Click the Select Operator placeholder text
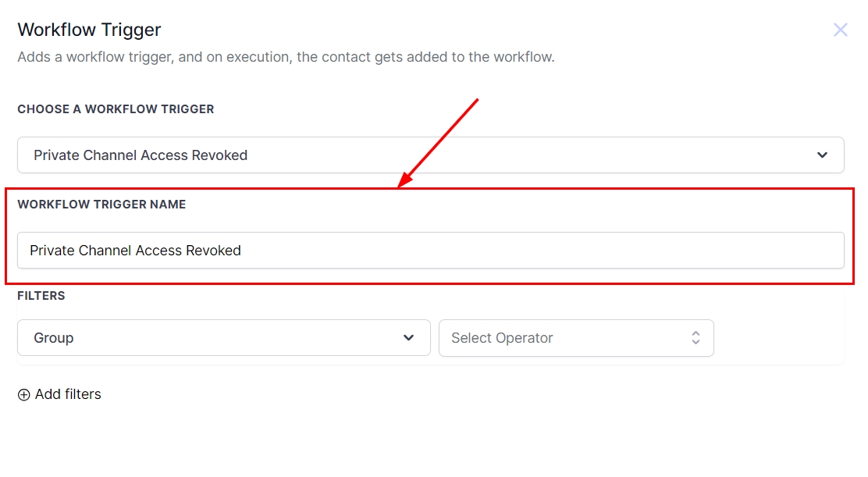 click(502, 338)
